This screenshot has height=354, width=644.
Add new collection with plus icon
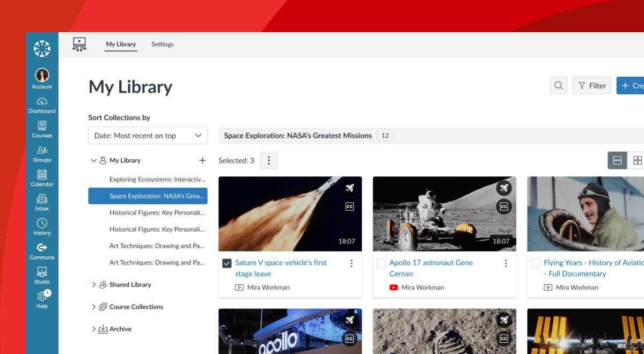pos(202,160)
